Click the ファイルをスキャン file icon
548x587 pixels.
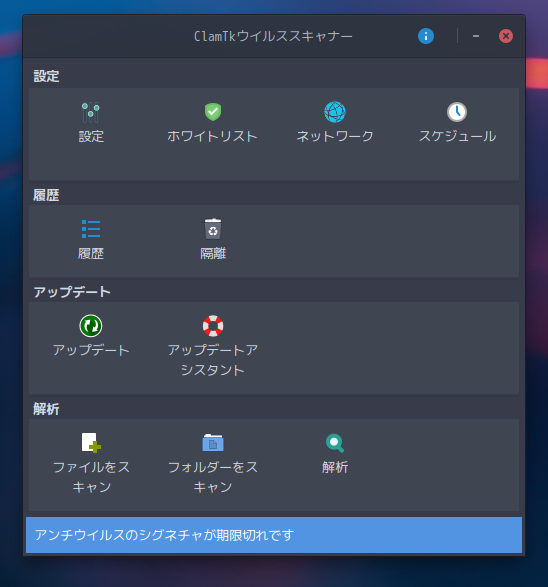(91, 442)
